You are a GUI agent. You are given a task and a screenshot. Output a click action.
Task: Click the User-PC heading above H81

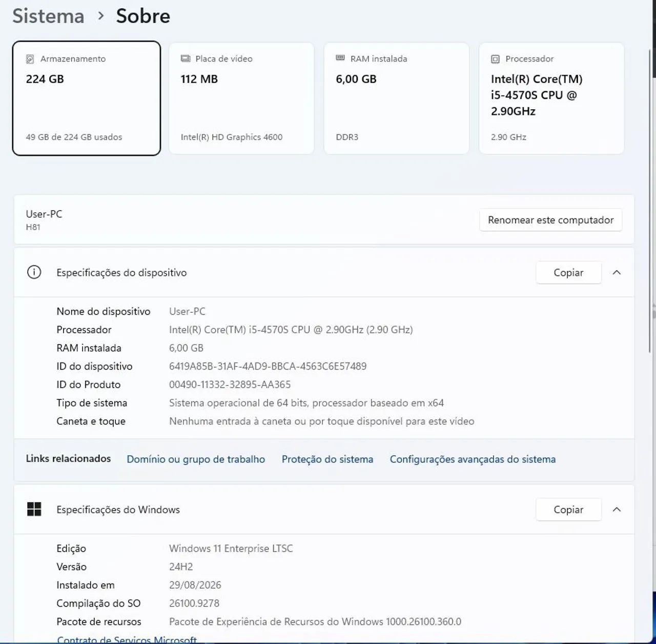point(44,214)
